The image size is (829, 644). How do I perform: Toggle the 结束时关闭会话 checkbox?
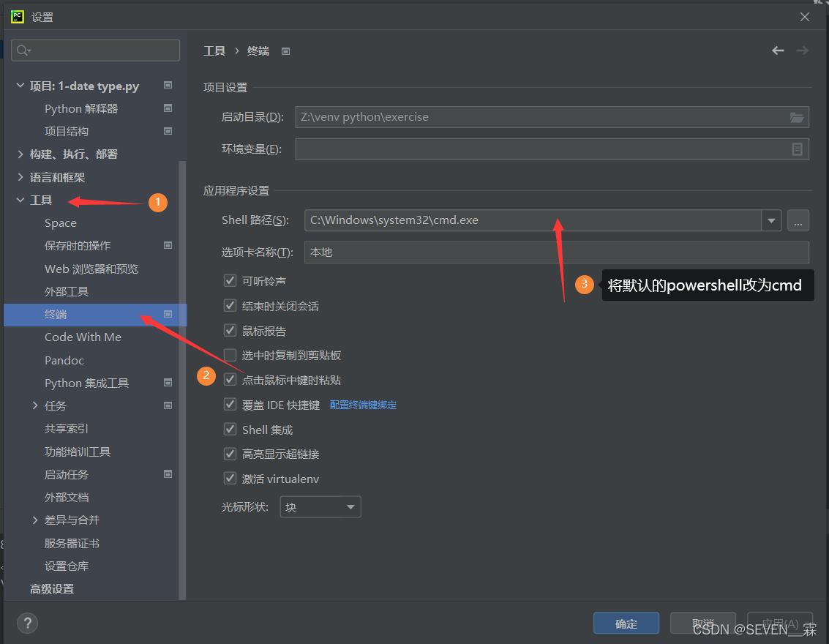(x=230, y=305)
